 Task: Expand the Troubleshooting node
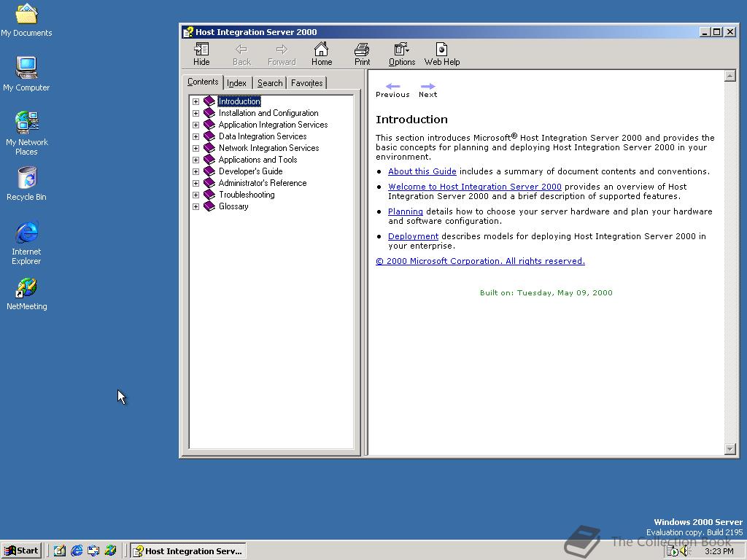[x=196, y=195]
